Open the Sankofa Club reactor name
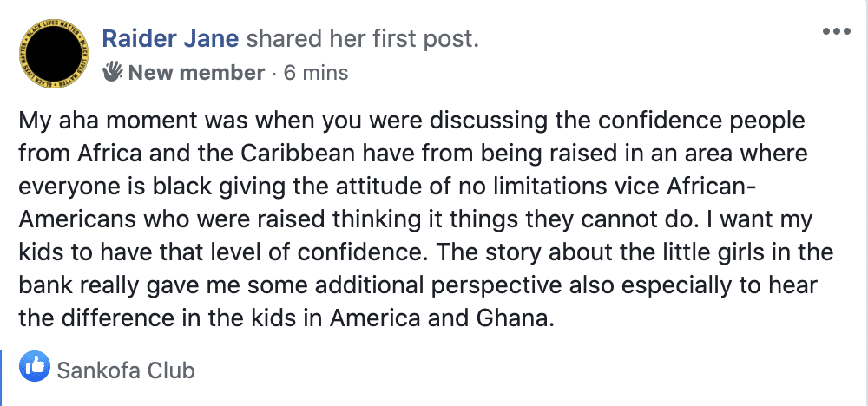This screenshot has width=868, height=406. [x=126, y=370]
